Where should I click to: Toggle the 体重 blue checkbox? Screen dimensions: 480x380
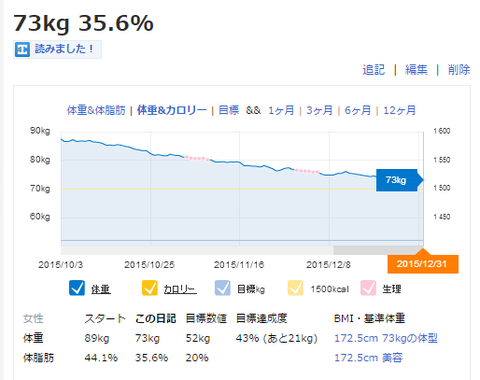point(77,288)
